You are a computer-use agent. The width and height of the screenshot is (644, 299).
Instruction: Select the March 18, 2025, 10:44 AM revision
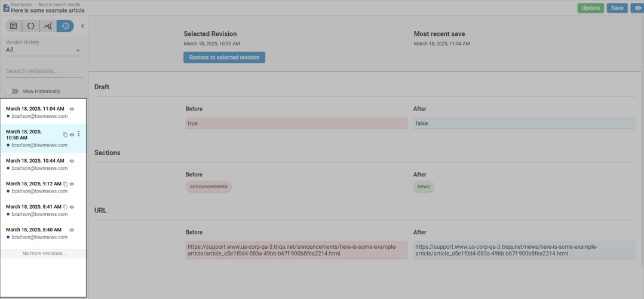point(43,164)
